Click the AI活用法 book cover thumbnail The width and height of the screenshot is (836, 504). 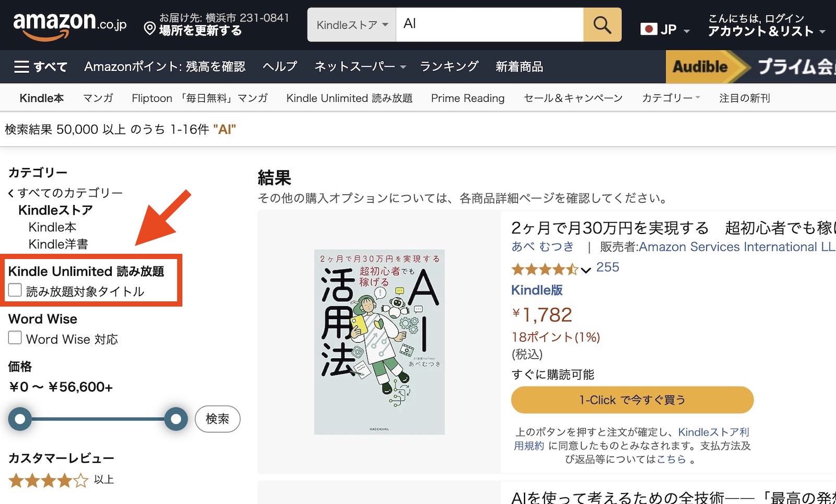click(379, 342)
